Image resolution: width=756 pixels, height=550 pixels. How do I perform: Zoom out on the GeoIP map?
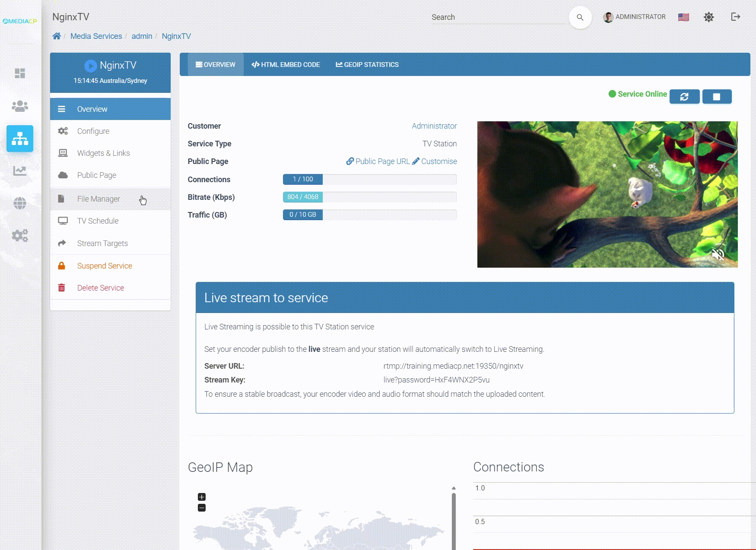202,508
